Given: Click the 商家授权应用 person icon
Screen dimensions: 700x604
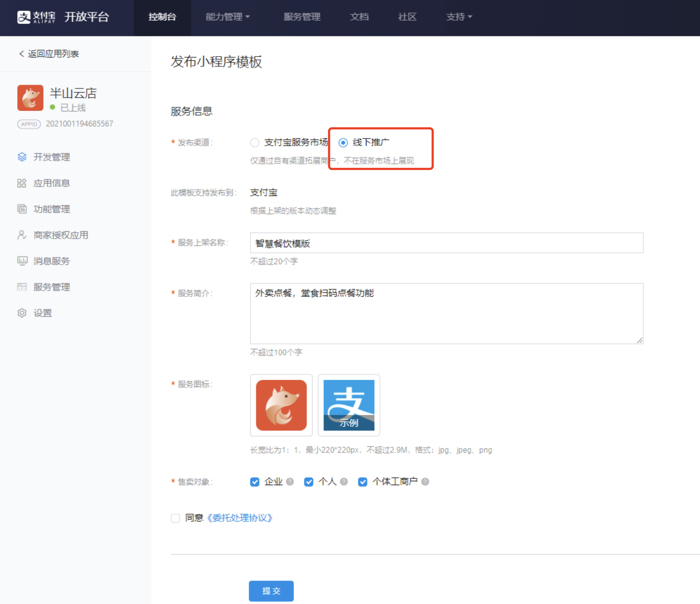Looking at the screenshot, I should (22, 235).
